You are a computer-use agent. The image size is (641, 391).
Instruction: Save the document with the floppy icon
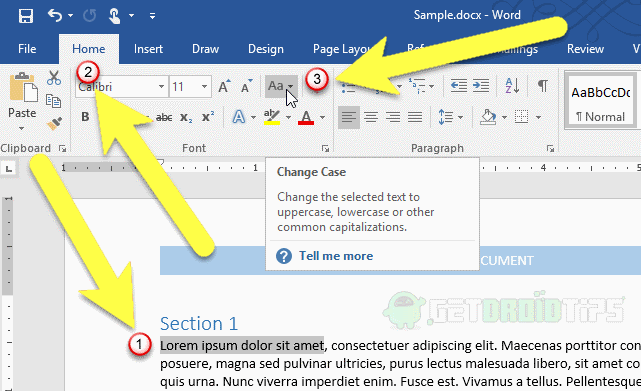26,16
